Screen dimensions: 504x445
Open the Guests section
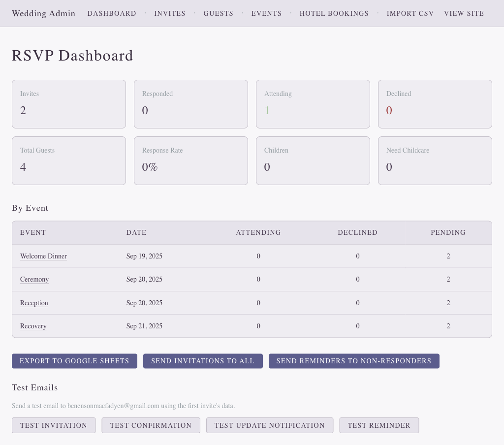(x=218, y=13)
